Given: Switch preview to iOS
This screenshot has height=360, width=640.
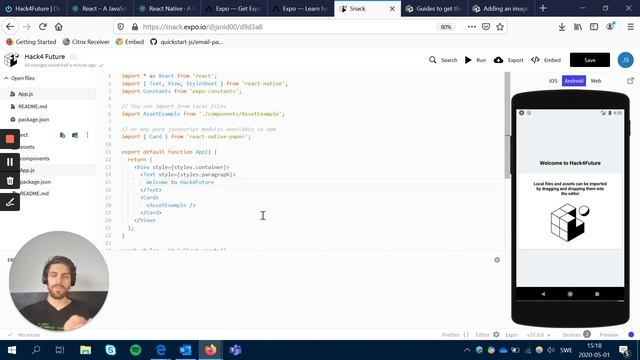Looking at the screenshot, I should 553,81.
